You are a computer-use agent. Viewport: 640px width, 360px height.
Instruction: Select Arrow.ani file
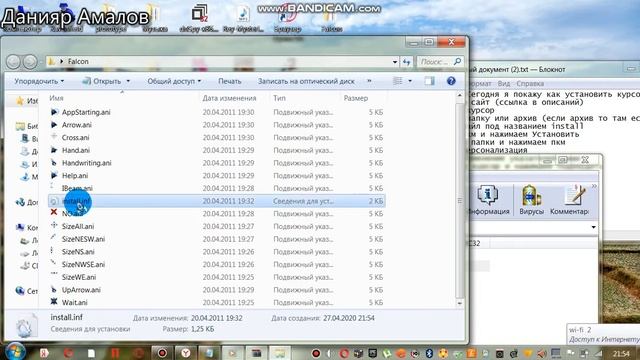click(x=77, y=124)
